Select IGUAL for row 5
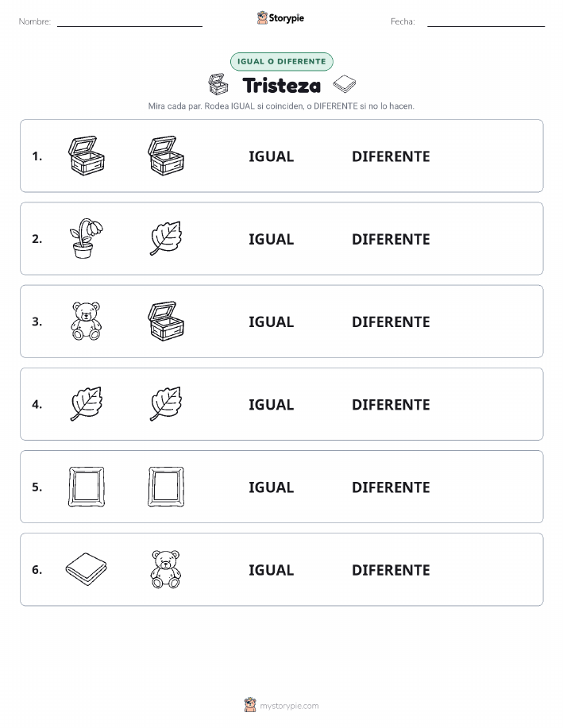Image resolution: width=563 pixels, height=728 pixels. click(x=272, y=487)
